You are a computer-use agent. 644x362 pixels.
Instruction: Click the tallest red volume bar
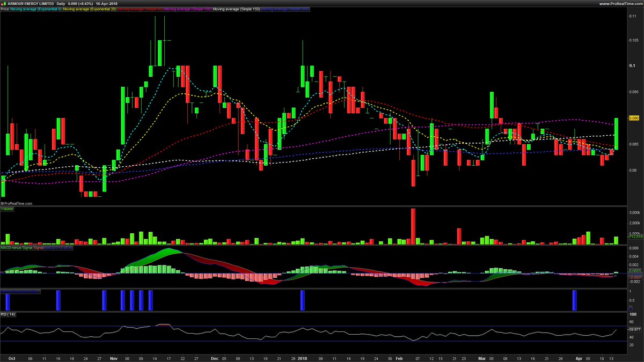413,226
